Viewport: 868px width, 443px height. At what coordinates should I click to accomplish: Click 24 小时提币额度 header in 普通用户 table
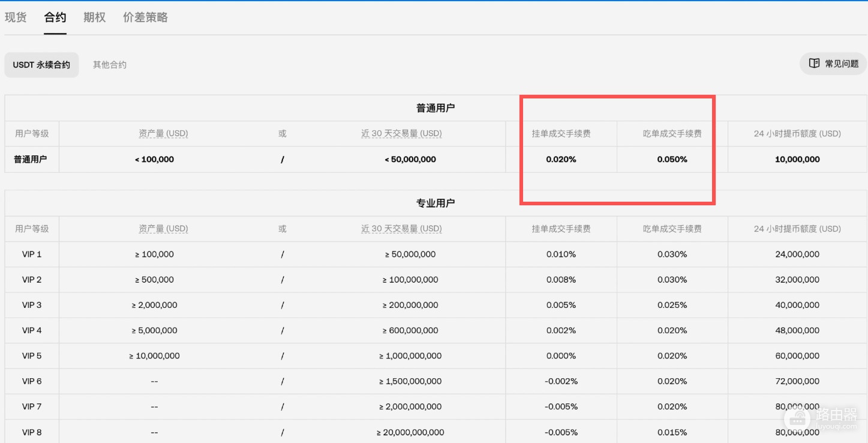(x=797, y=134)
